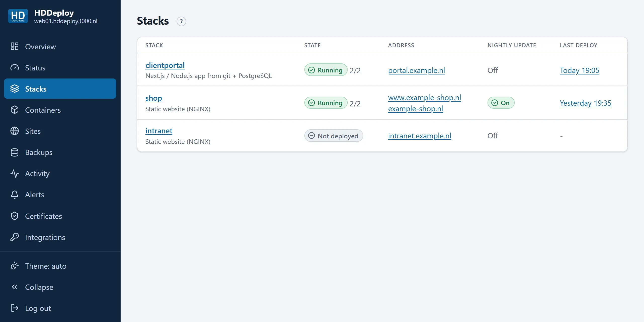Select Stacks in the sidebar
The image size is (644, 322).
point(60,89)
